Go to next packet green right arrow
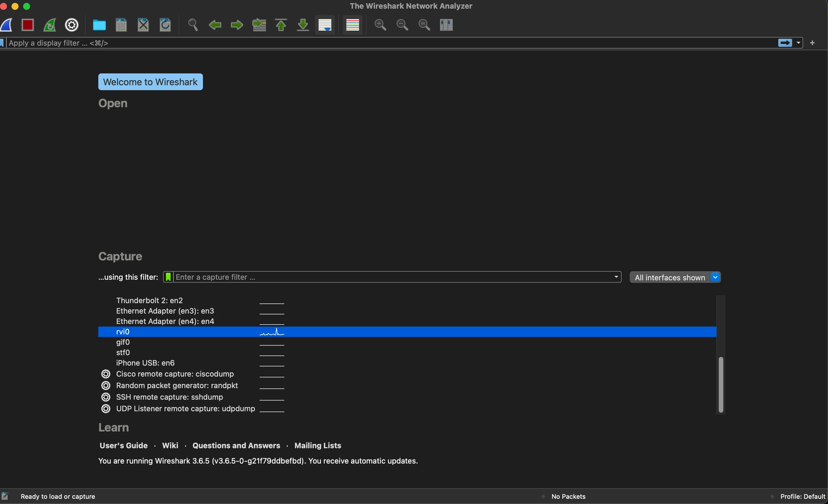Viewport: 828px width, 504px height. [237, 25]
